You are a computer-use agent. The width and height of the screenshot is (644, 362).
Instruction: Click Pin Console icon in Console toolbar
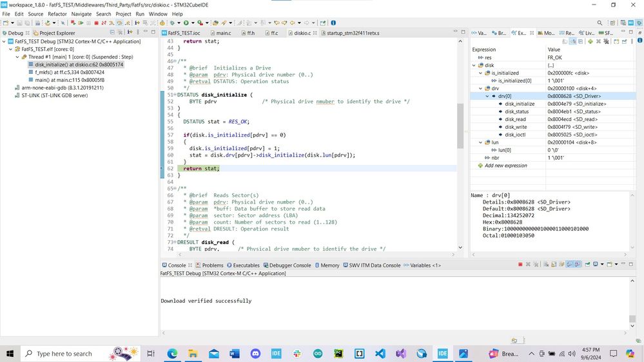tap(587, 264)
